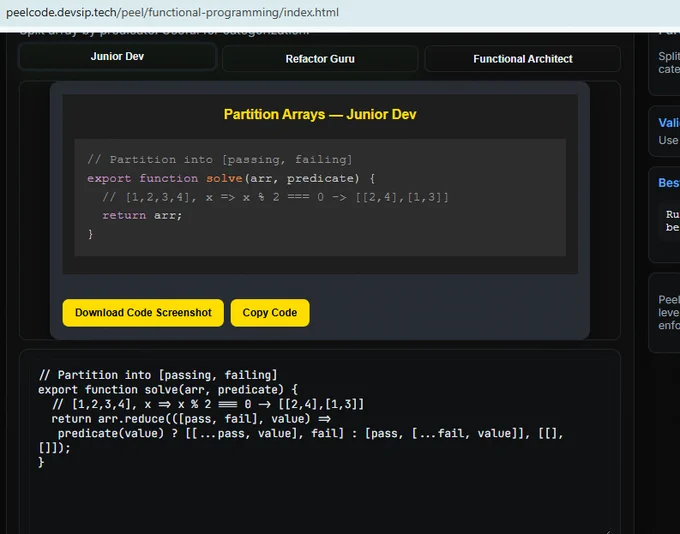This screenshot has width=680, height=534.
Task: Click 'return arr;' line in code preview
Action: point(142,215)
